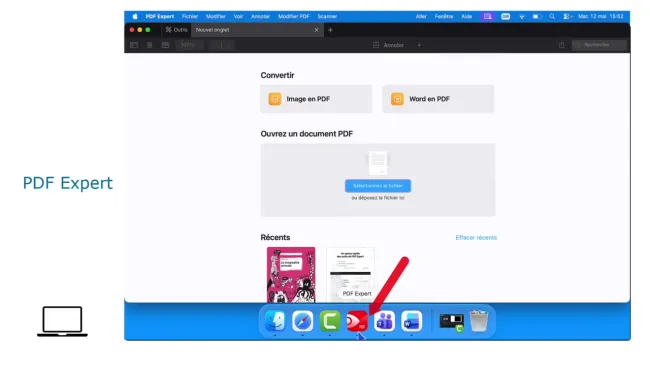Click the PDF Expert Dock icon
The width and height of the screenshot is (650, 366).
357,321
